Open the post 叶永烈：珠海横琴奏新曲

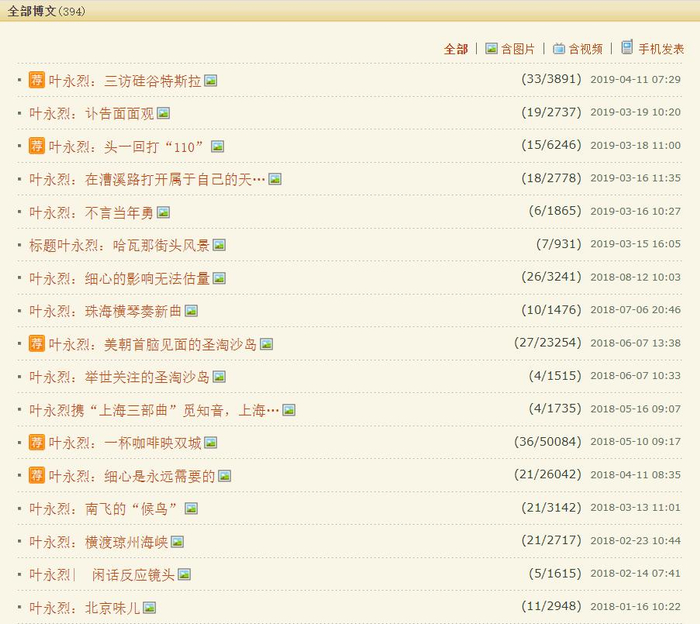coord(106,312)
